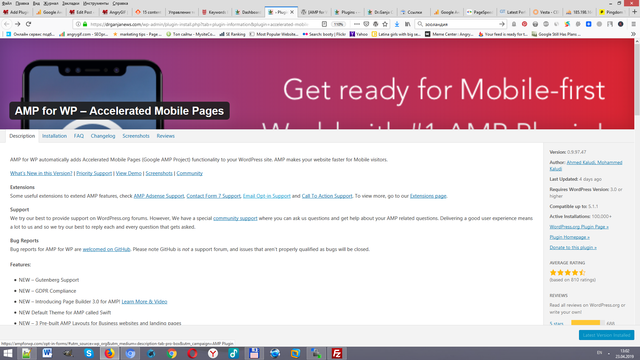Open the Learn More & Video link
Viewport: 640px width, 360px height.
point(144,302)
